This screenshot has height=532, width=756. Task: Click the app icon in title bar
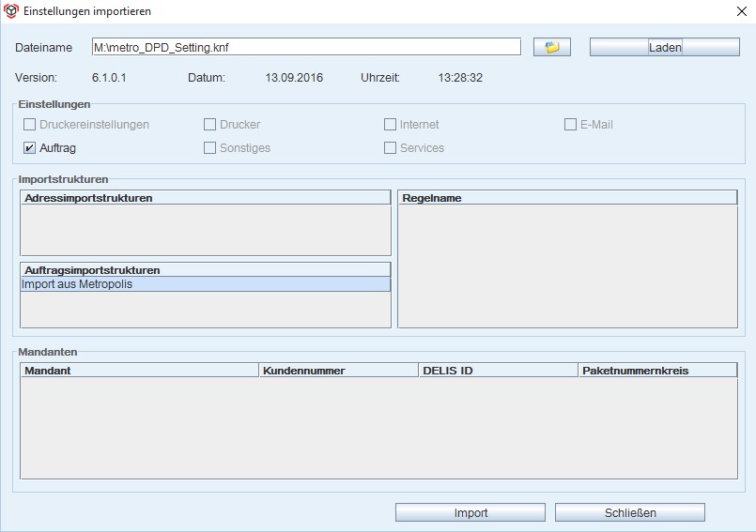(x=11, y=11)
